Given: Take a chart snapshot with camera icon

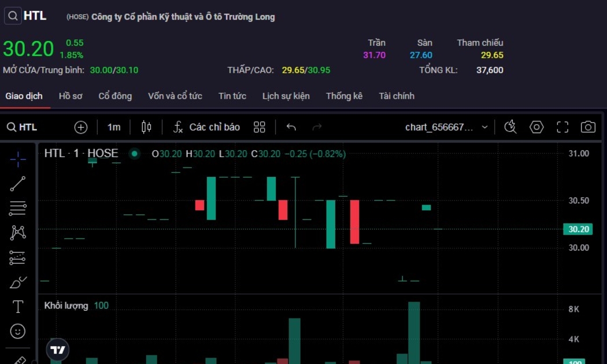Looking at the screenshot, I should point(588,127).
